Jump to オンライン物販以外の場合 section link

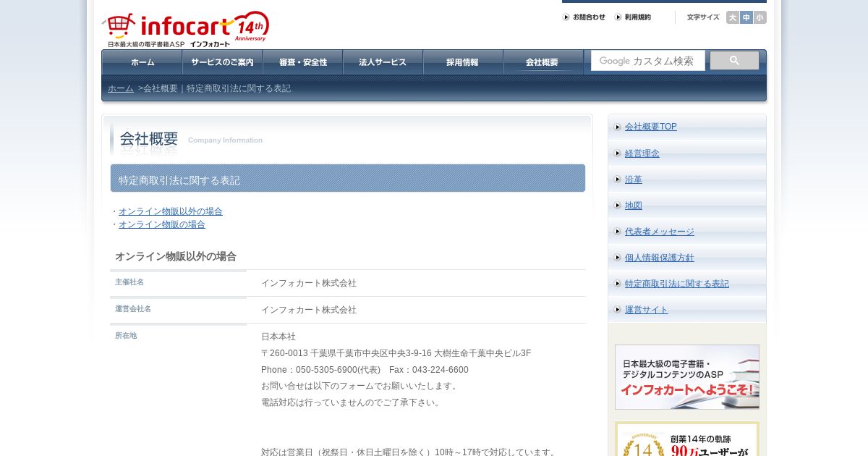coord(171,211)
